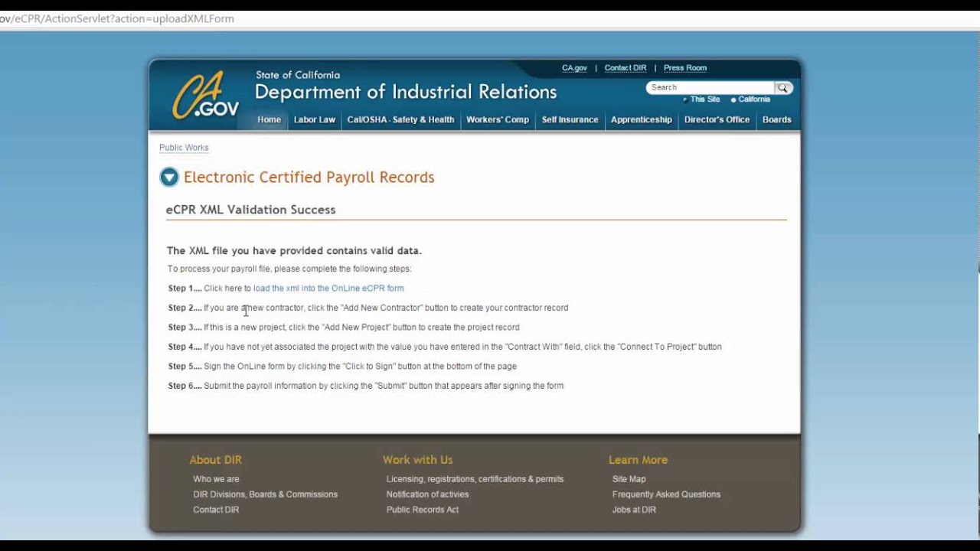
Task: Click 'The XML file you have provided contains valid data.'
Action: (294, 251)
